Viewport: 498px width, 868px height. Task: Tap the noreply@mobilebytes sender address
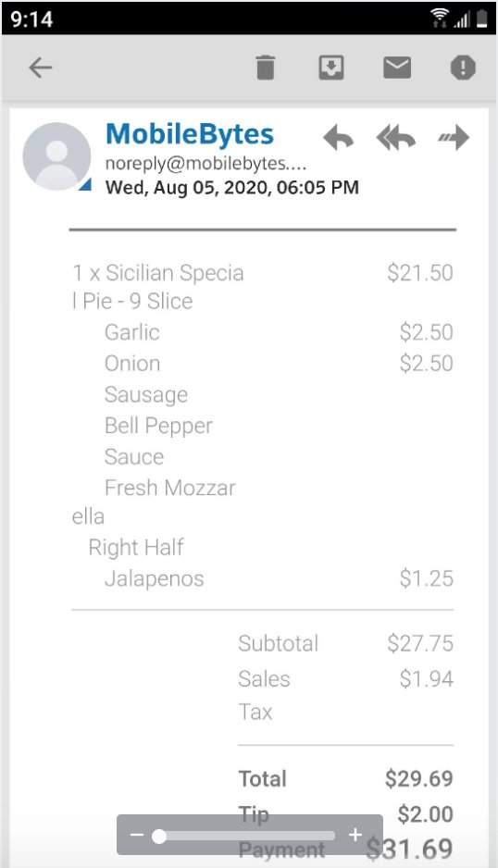coord(205,163)
